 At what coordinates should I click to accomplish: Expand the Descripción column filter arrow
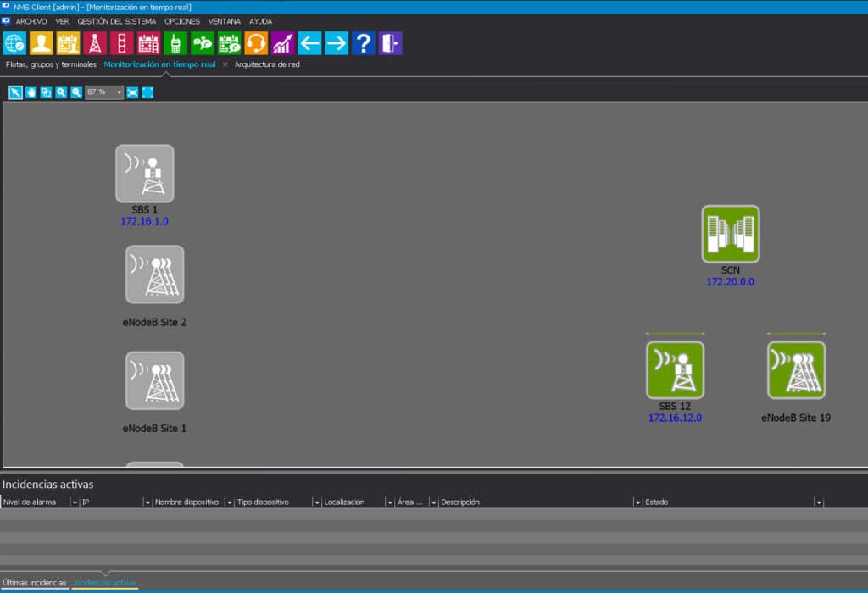tap(637, 502)
